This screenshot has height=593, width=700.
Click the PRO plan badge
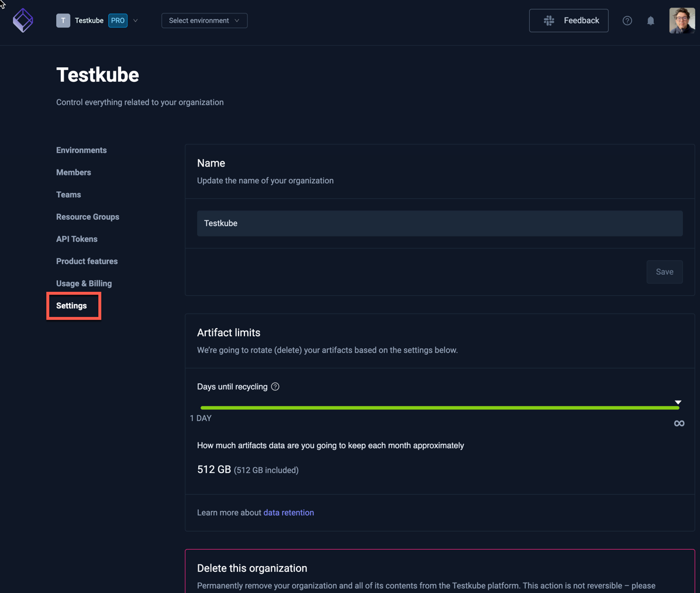118,20
